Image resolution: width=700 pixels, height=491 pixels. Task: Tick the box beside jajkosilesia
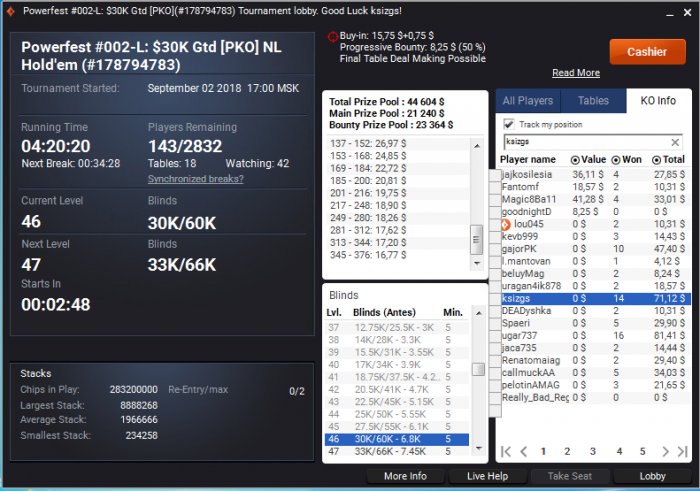[x=495, y=175]
